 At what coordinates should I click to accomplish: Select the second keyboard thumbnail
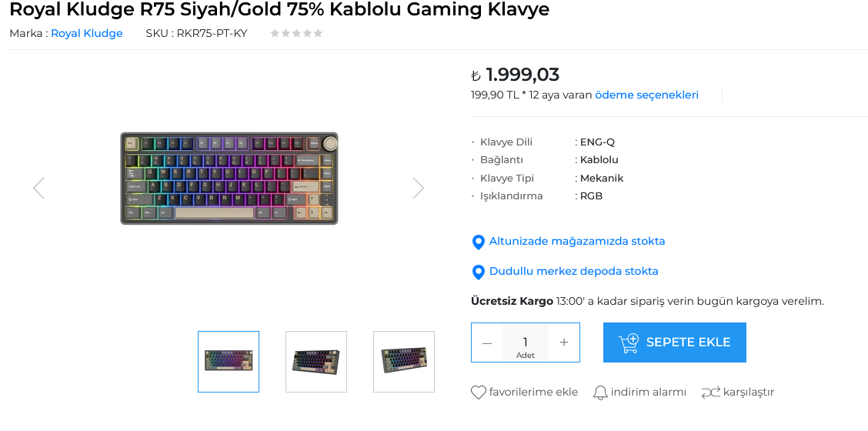[x=316, y=361]
